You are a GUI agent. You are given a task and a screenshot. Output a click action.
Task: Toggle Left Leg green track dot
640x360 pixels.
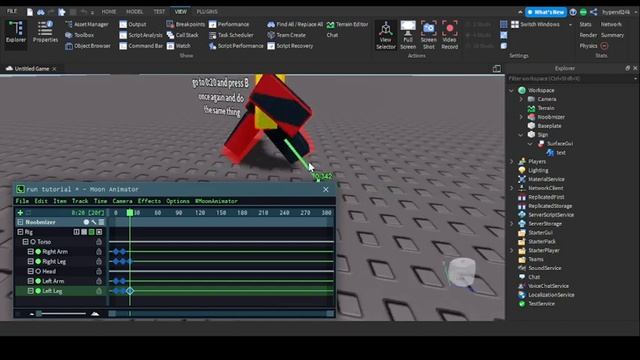point(38,291)
